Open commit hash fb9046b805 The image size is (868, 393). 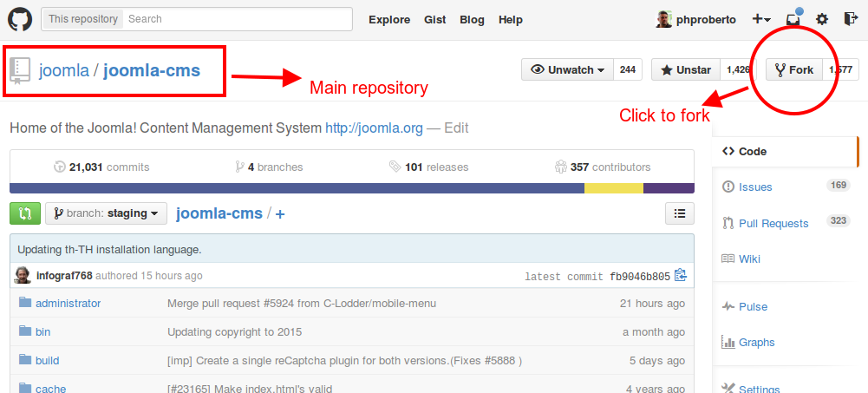tap(639, 276)
